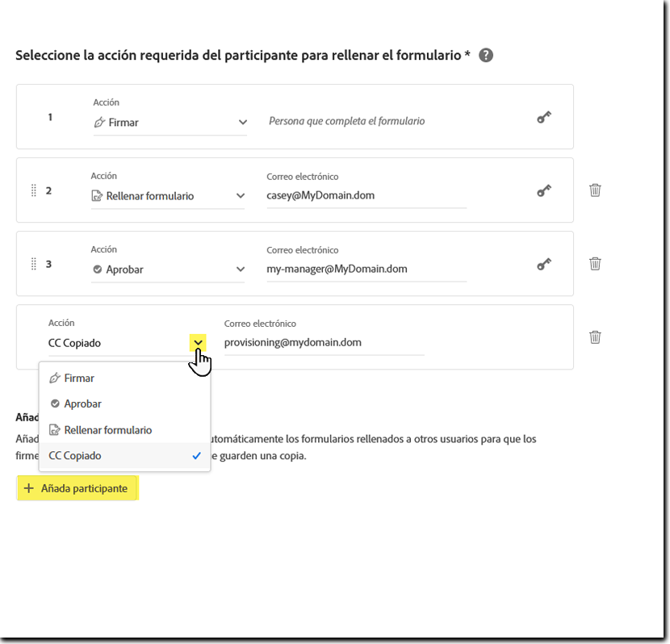Open the Acción dropdown for participant 2
Screen dimensions: 670x644
click(x=241, y=194)
